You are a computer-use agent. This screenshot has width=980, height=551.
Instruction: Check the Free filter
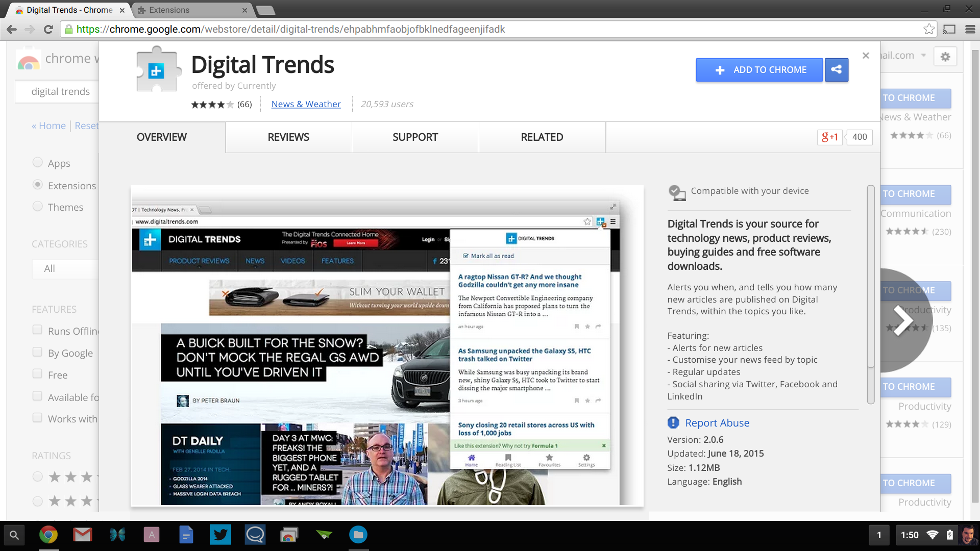[x=37, y=374]
